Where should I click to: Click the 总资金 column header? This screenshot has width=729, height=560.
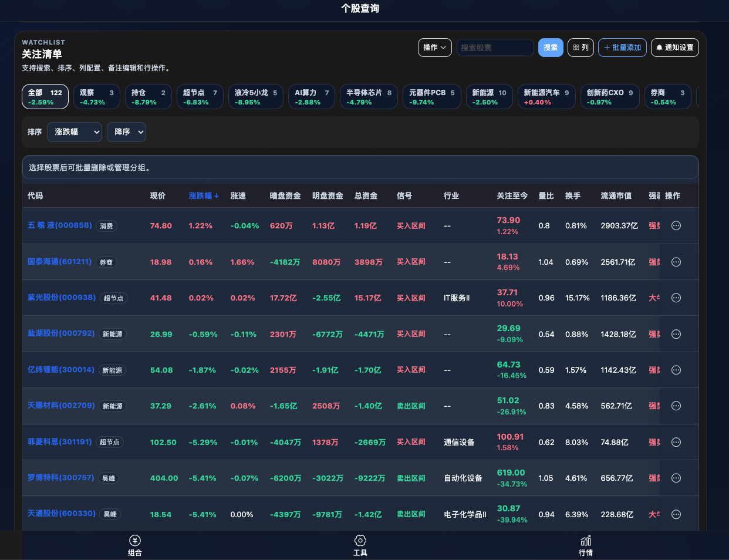366,196
